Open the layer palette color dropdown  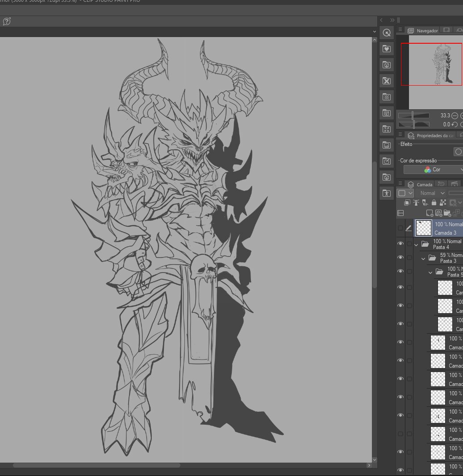(x=405, y=193)
